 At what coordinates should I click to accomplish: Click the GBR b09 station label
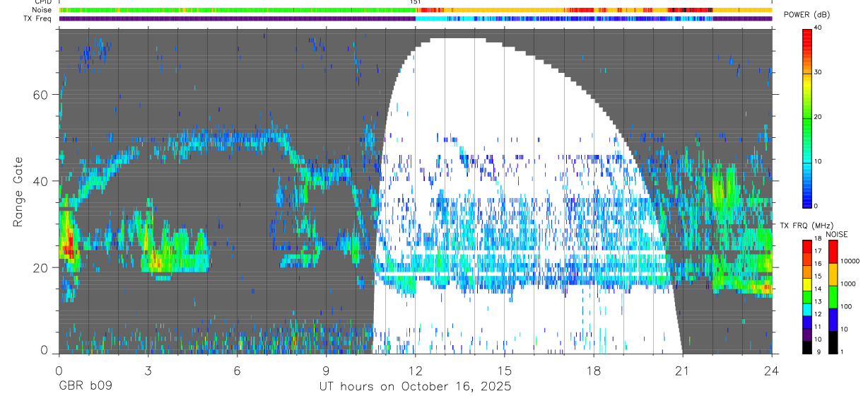pyautogui.click(x=85, y=387)
